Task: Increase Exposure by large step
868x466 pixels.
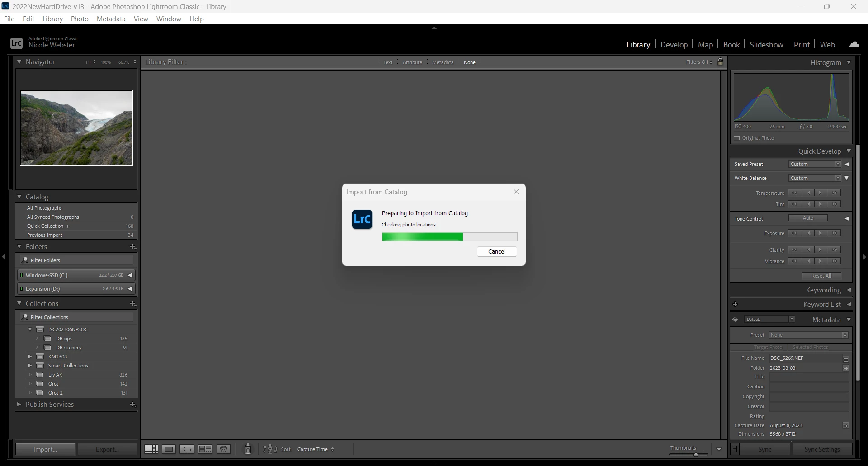Action: 835,233
